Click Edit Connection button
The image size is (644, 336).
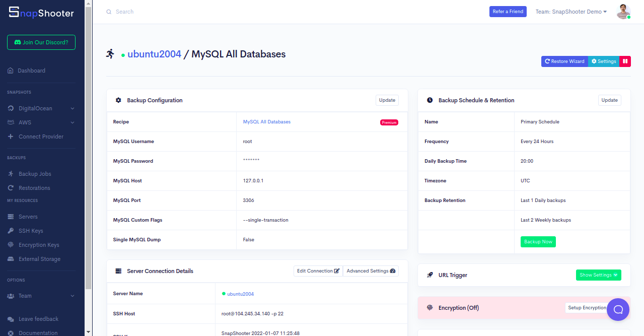point(318,271)
